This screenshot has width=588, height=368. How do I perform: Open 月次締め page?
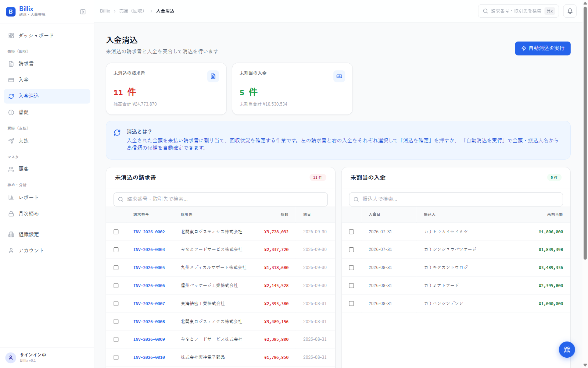click(47, 213)
